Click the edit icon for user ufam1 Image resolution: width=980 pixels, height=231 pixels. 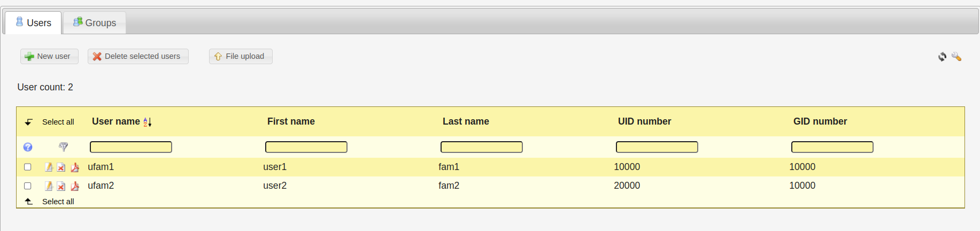(49, 167)
